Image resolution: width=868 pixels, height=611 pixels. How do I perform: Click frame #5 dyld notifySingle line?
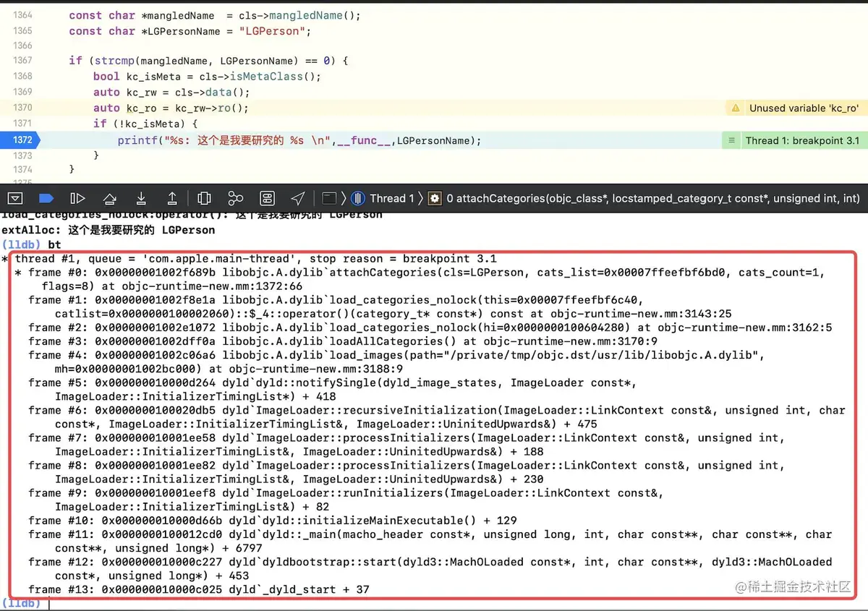click(x=333, y=390)
